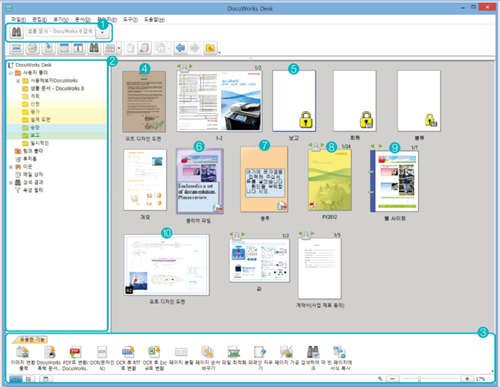
Task: Click the OCR to Excel conversion icon
Action: coord(155,352)
